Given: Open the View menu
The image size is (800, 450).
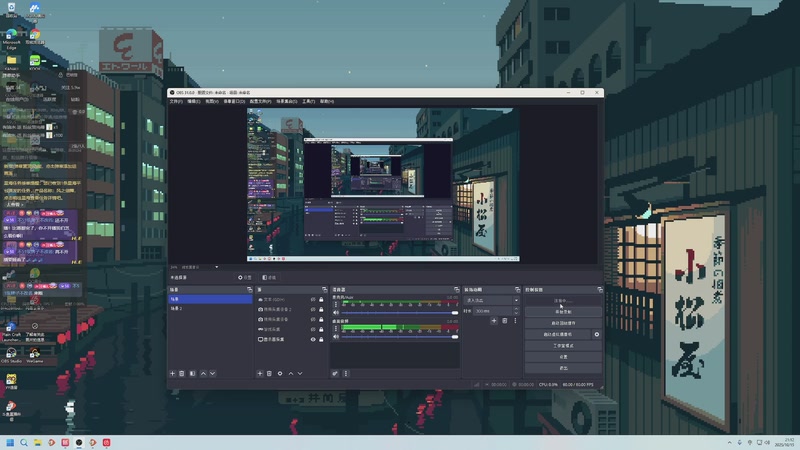Looking at the screenshot, I should coord(212,102).
